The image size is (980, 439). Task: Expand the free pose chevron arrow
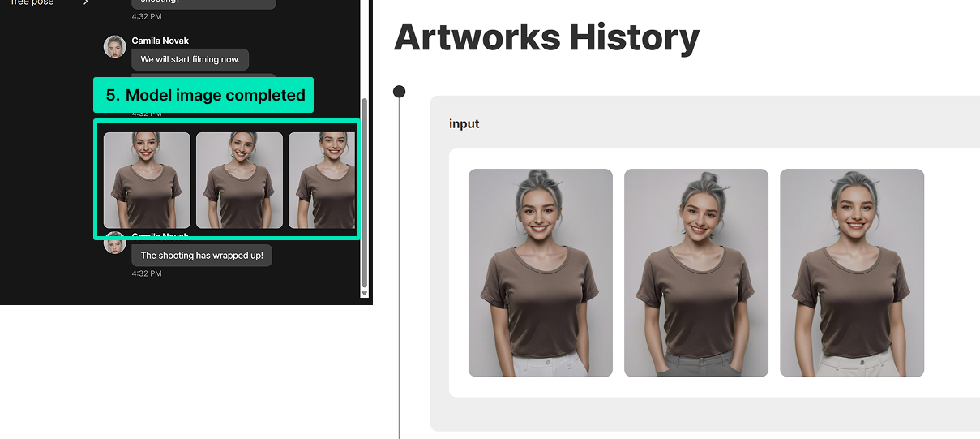click(86, 2)
